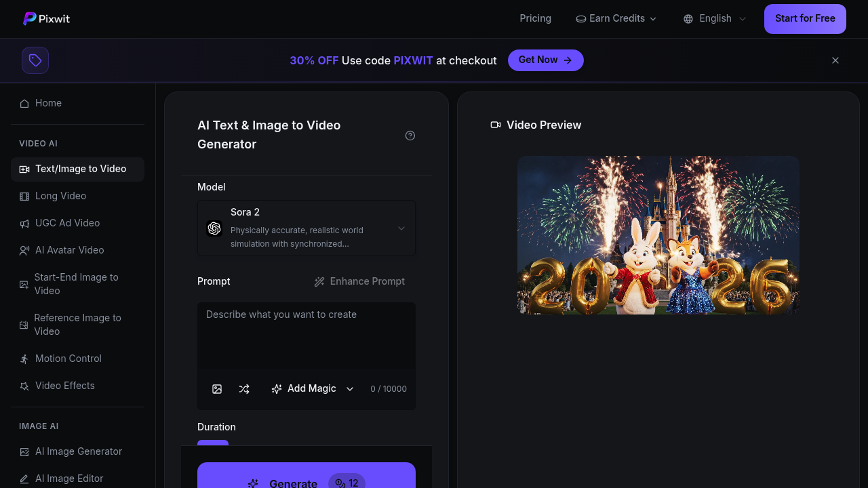Click the Video Effects sidebar icon
Viewport: 868px width, 488px height.
64,386
